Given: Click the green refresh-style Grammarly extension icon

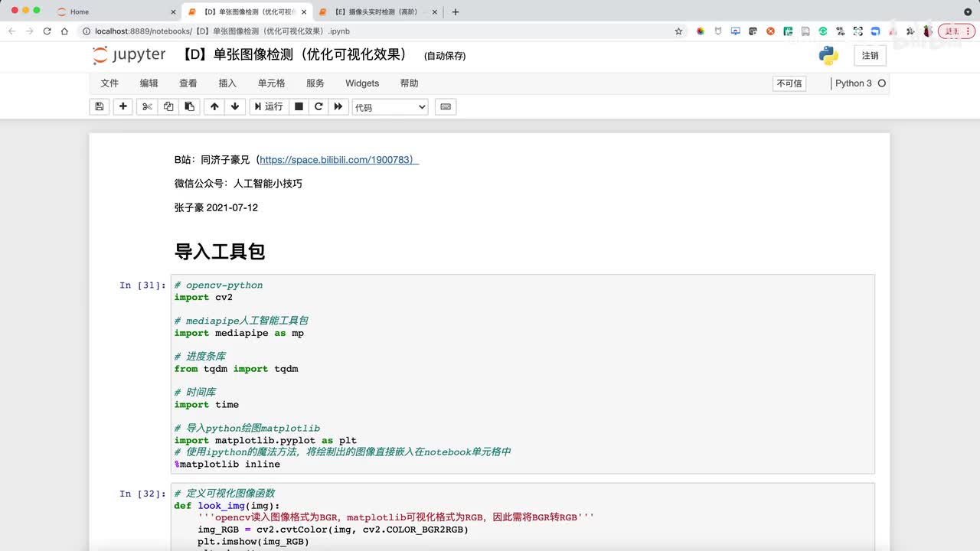Looking at the screenshot, I should [x=823, y=31].
